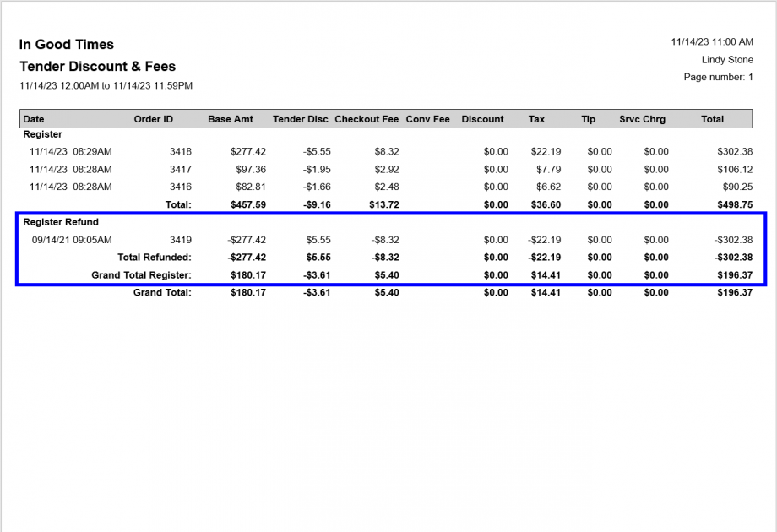Select the row total $90.25
The width and height of the screenshot is (777, 532).
738,187
